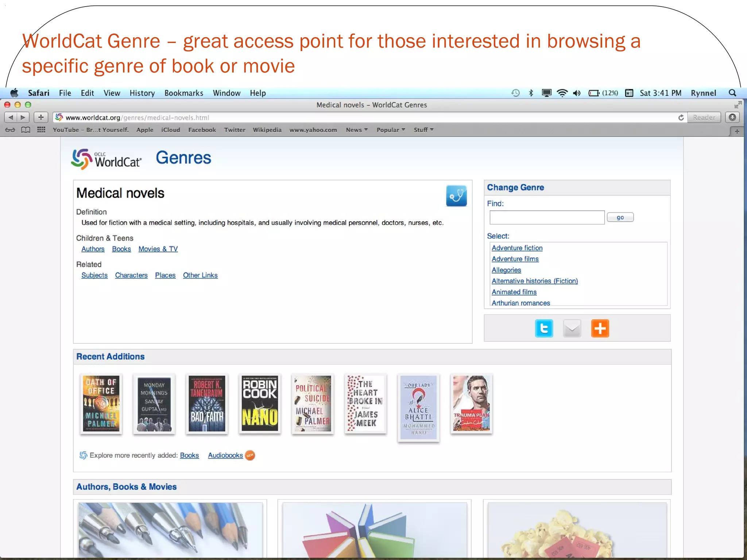Click the Books link under Children & Teens

pos(121,249)
